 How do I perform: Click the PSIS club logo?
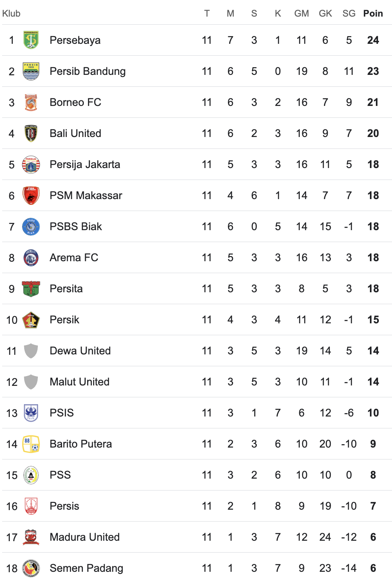(x=31, y=413)
